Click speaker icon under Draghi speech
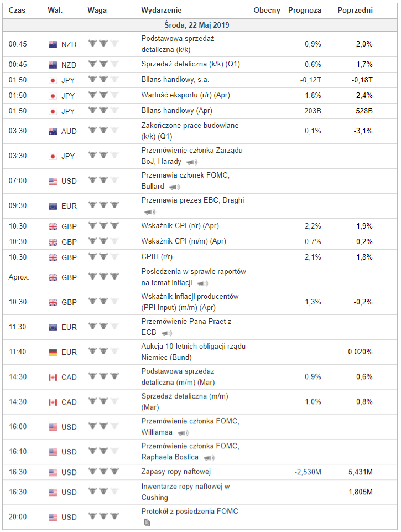The height and width of the screenshot is (532, 401). tap(149, 212)
